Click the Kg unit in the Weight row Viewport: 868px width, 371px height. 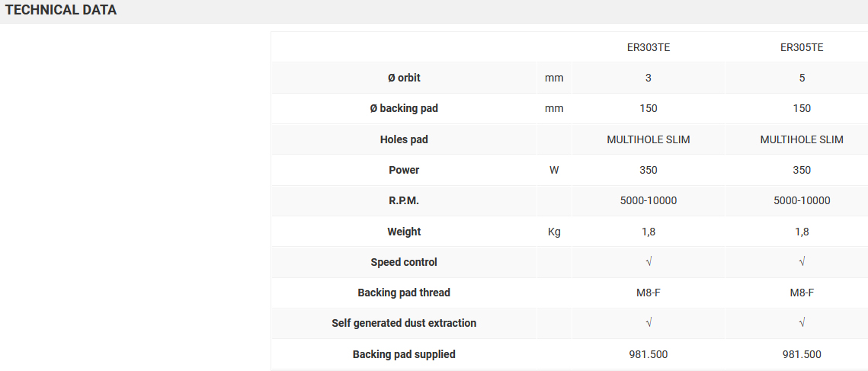point(554,232)
